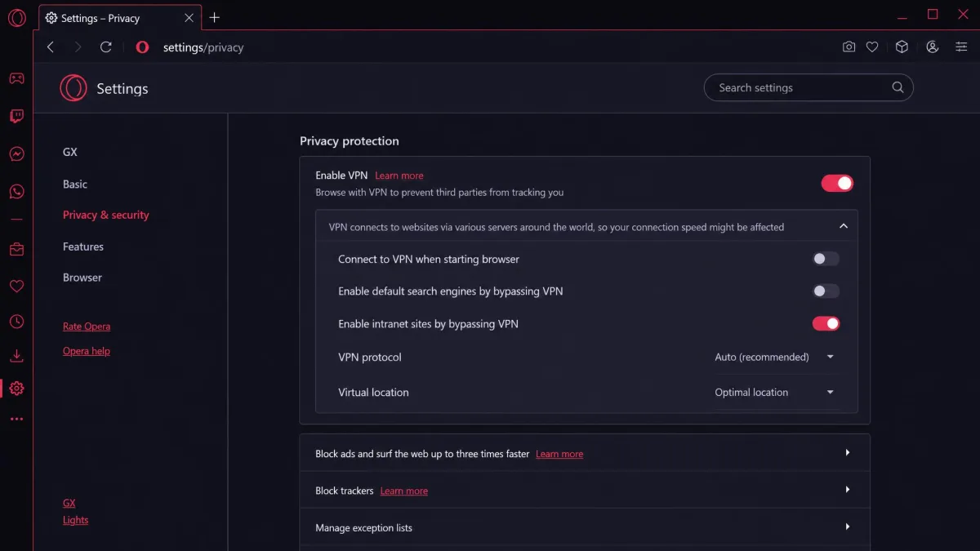Reload the page
Viewport: 980px width, 551px height.
click(105, 47)
